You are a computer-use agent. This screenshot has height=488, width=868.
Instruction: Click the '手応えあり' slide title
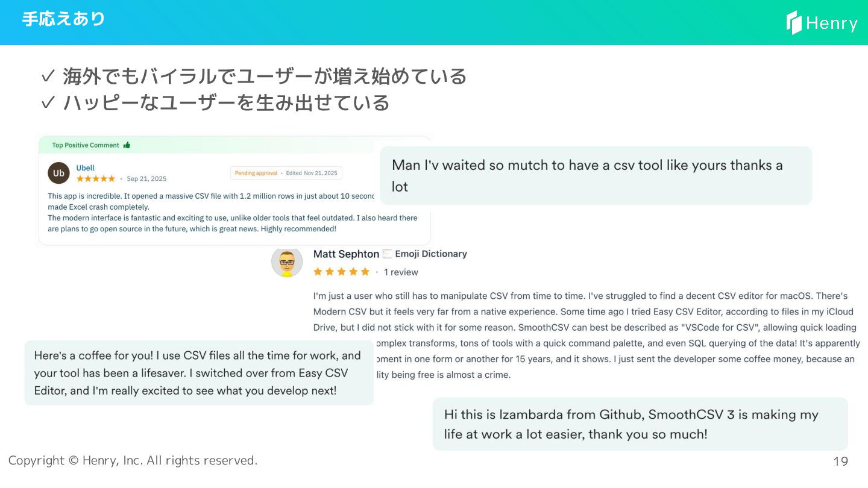click(x=63, y=19)
